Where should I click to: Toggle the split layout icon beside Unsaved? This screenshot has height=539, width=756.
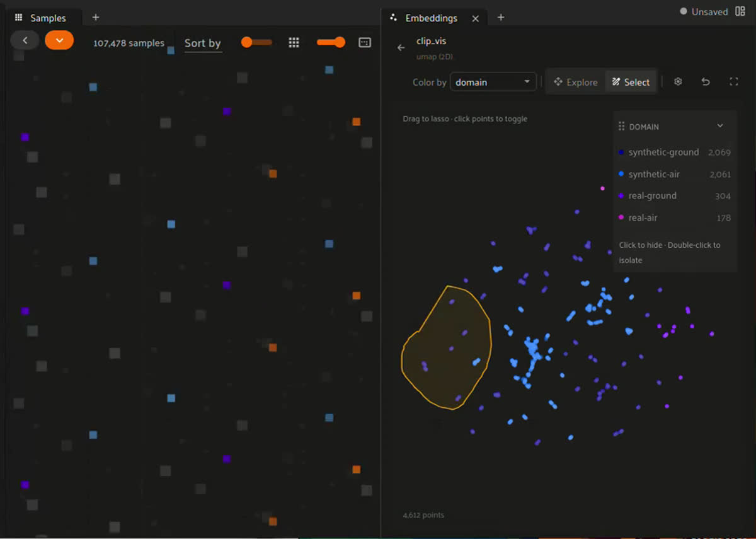point(740,11)
